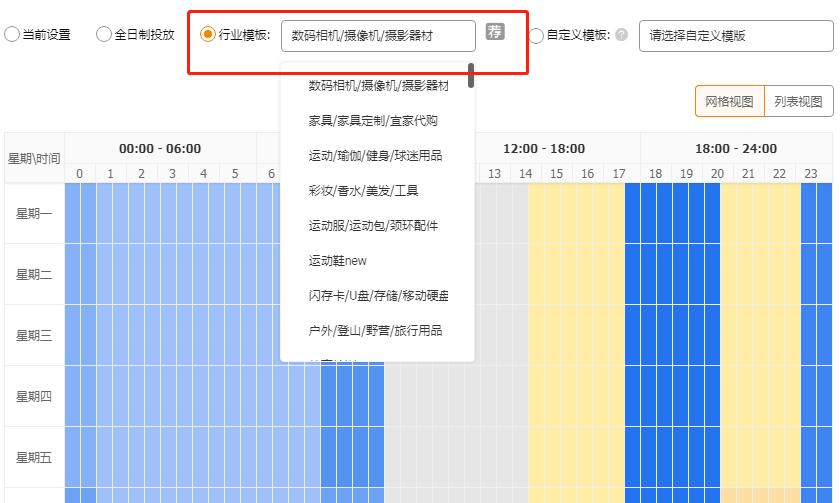The image size is (840, 503).
Task: Choose 数码相机/摄像机/摄影器材 from the dropdown list
Action: coord(378,86)
